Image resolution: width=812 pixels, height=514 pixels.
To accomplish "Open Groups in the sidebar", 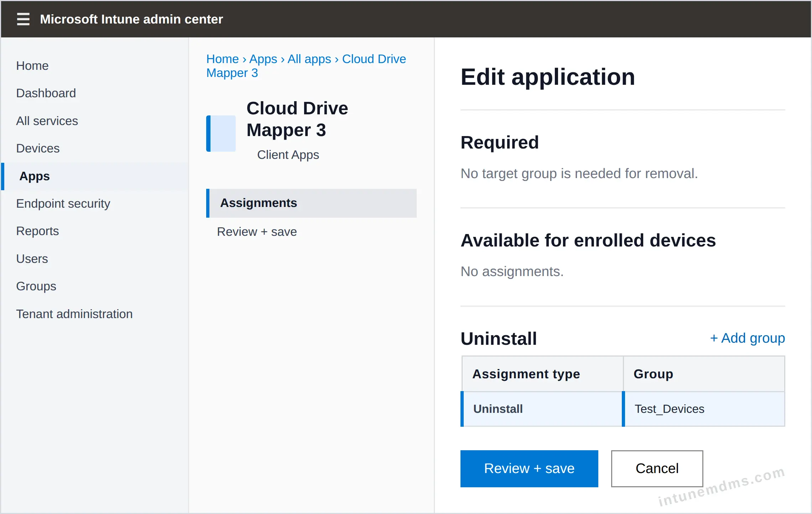I will [x=36, y=286].
